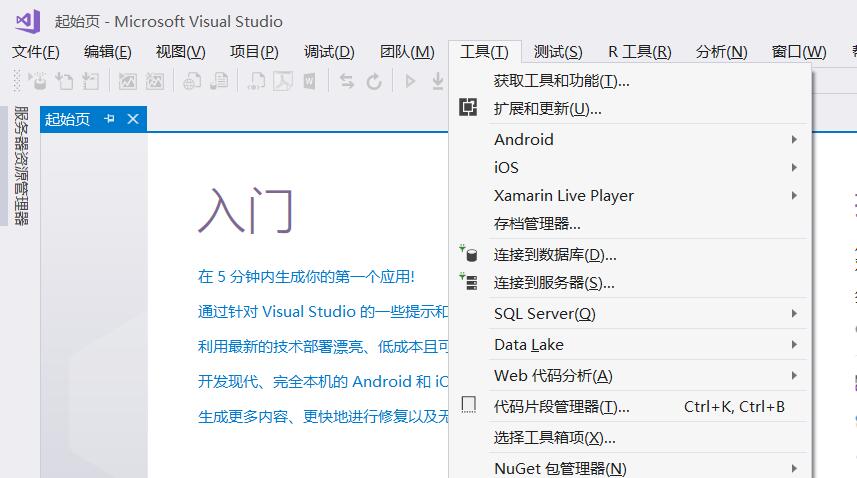Select the Android menu entry

(630, 139)
